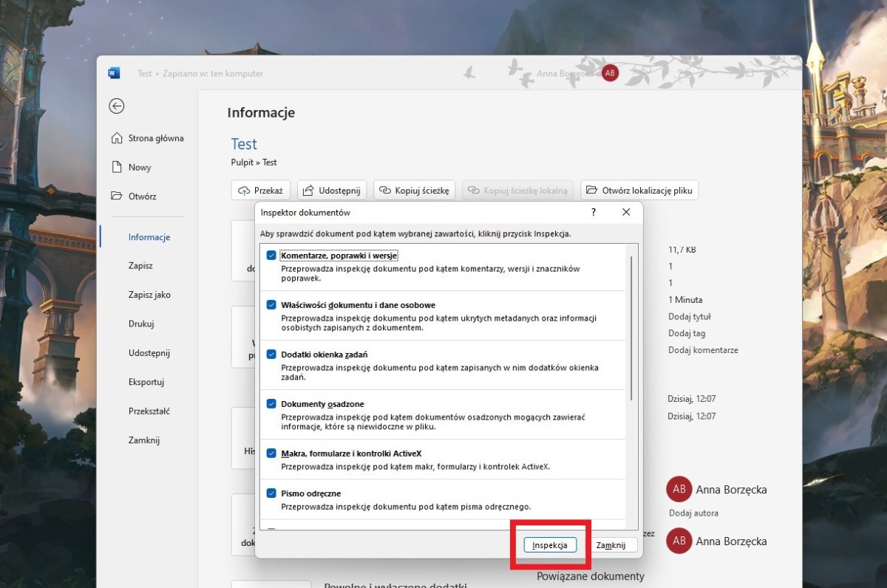The height and width of the screenshot is (588, 887).
Task: Open the Drukuj menu item
Action: pyautogui.click(x=141, y=324)
